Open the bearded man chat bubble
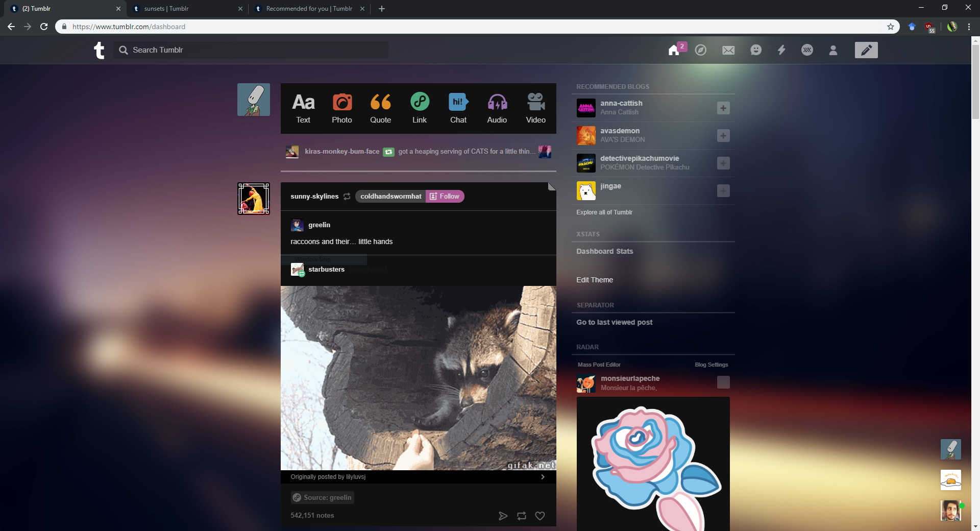Viewport: 980px width, 531px height. (x=951, y=511)
